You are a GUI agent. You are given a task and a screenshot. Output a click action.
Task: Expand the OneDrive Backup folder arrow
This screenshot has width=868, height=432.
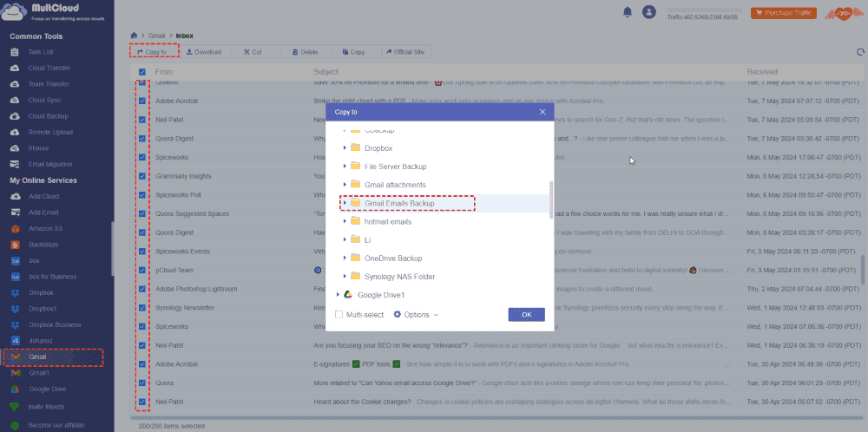coord(345,258)
